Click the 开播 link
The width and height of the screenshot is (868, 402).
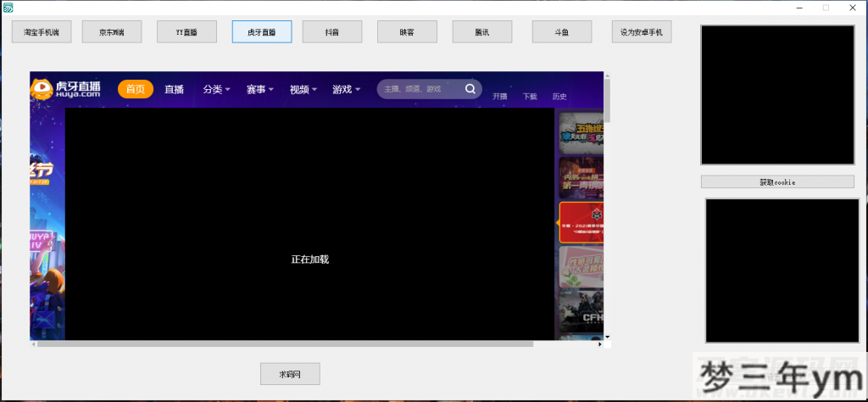click(500, 97)
